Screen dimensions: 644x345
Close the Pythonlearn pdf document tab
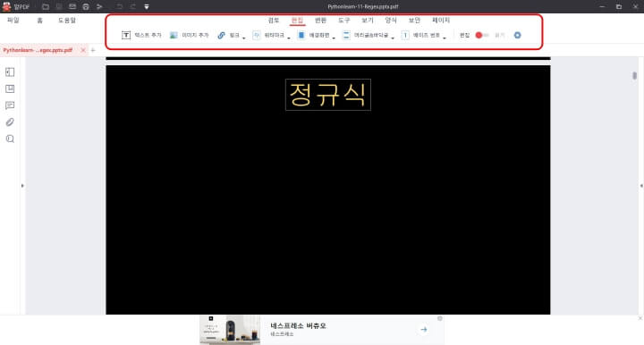point(83,50)
